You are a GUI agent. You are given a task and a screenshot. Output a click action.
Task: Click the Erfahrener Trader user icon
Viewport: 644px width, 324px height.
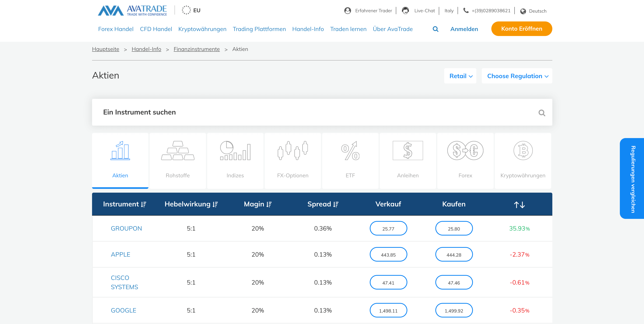(348, 11)
